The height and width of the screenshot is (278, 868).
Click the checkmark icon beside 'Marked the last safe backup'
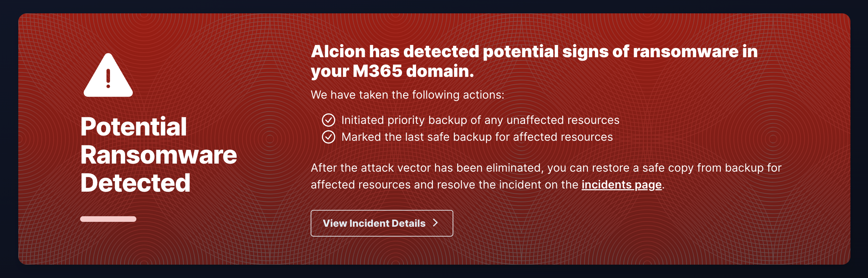[329, 137]
